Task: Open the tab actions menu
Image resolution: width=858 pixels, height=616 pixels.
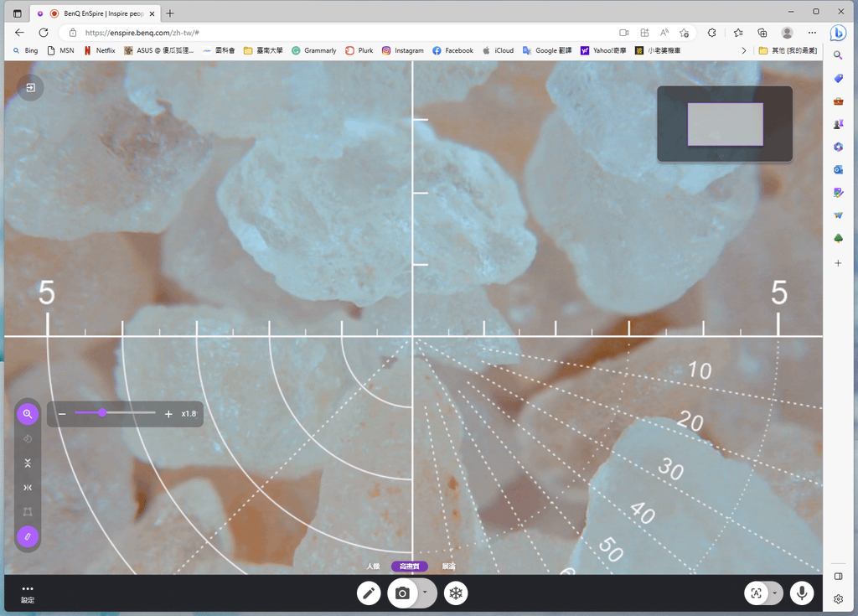Action: point(18,13)
